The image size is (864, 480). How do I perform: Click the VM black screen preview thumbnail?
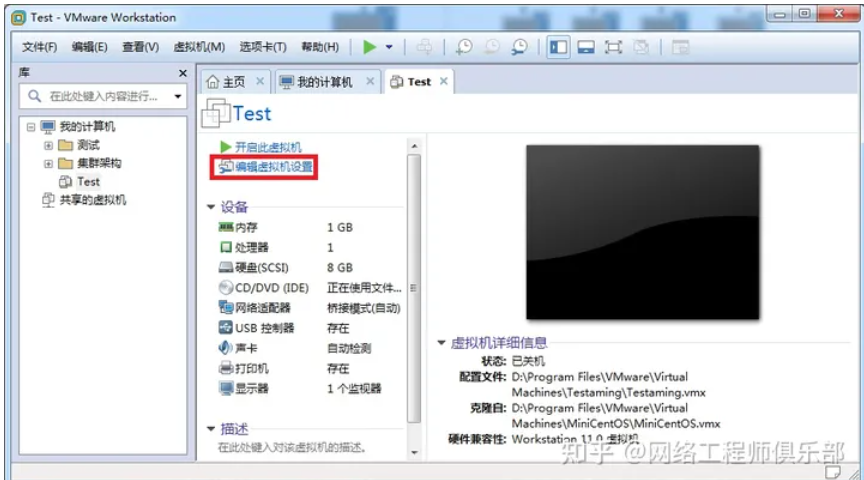(x=642, y=232)
